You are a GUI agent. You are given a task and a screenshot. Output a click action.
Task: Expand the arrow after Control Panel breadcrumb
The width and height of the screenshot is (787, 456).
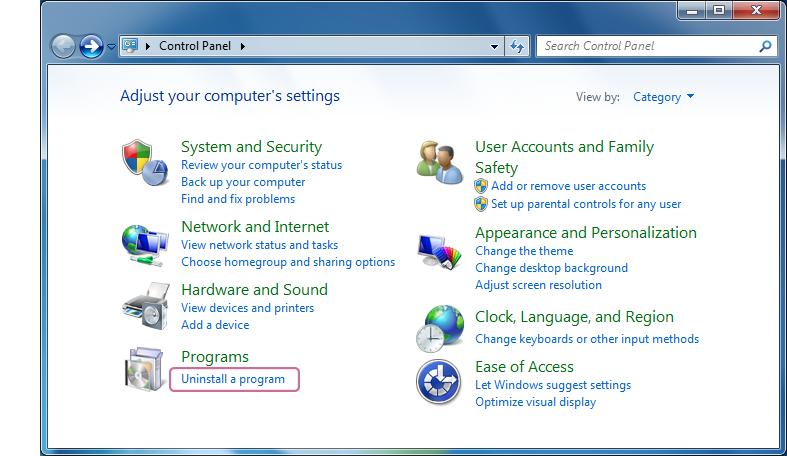[x=243, y=46]
